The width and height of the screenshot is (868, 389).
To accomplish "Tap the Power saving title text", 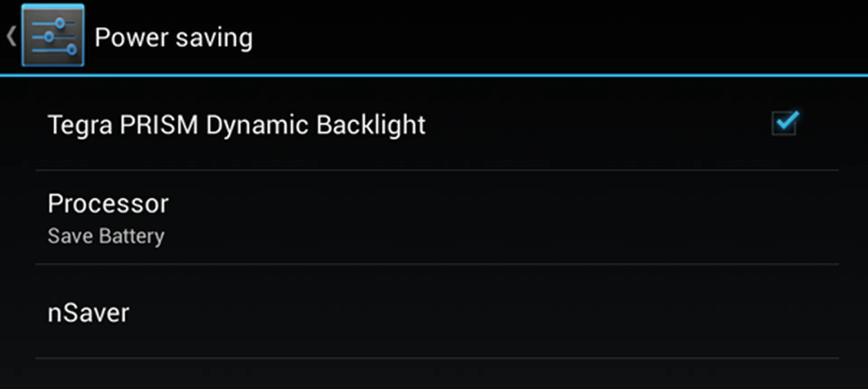I will pos(174,36).
